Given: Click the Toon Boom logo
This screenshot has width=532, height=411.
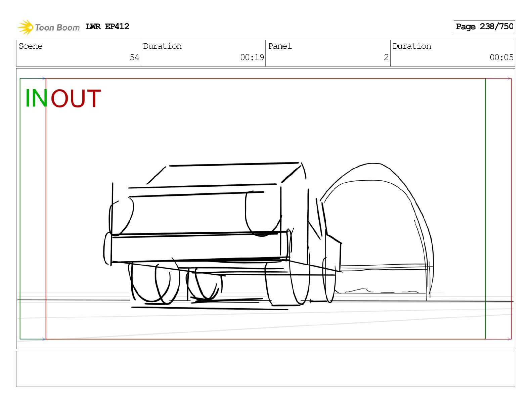Looking at the screenshot, I should (x=49, y=27).
